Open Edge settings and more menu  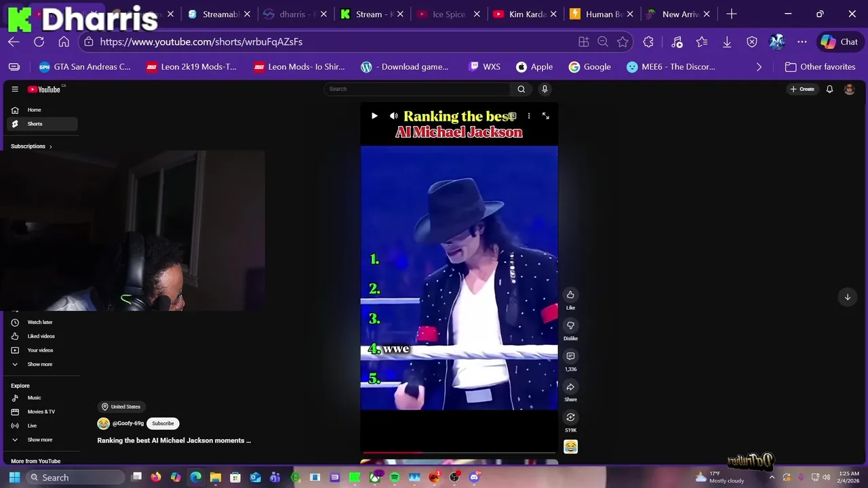point(802,41)
